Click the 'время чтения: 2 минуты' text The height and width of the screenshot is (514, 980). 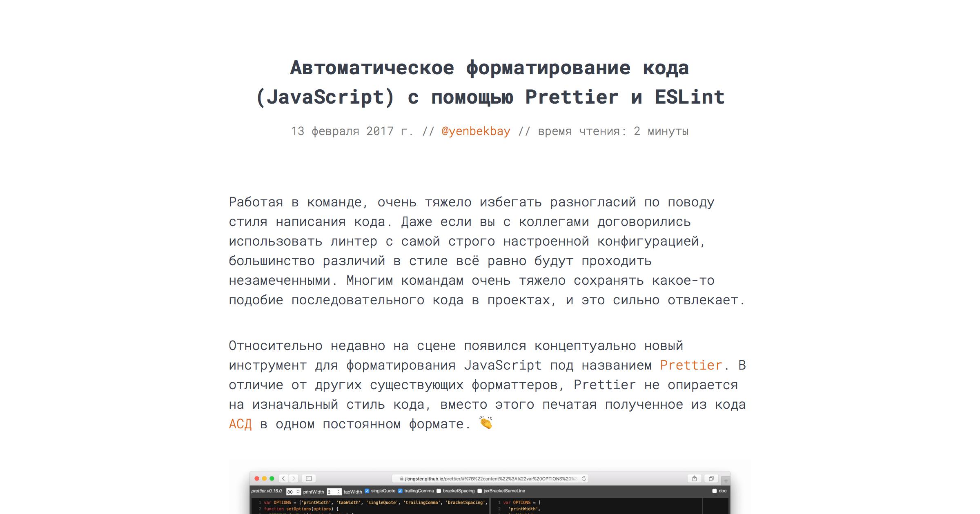(613, 131)
